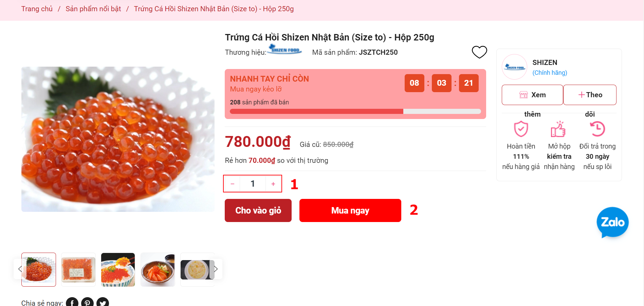Select the packaged salmon roe thumbnail
The image size is (644, 306).
(78, 270)
